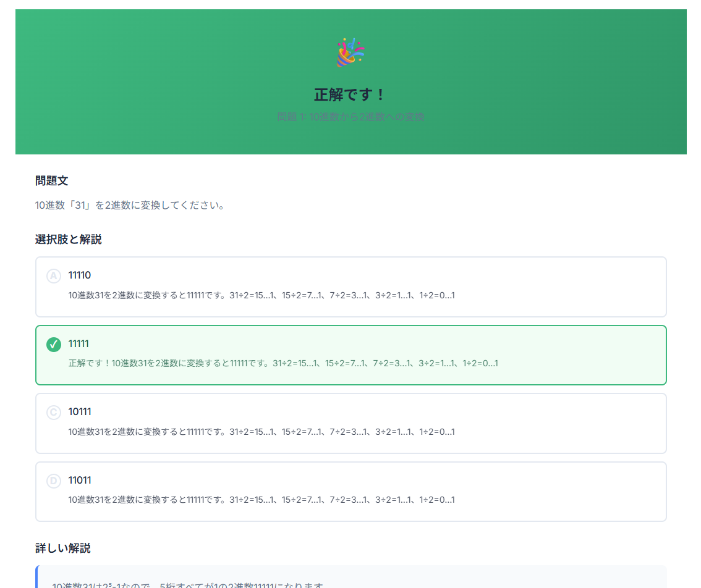Click the explanation under option 11011

click(x=261, y=500)
